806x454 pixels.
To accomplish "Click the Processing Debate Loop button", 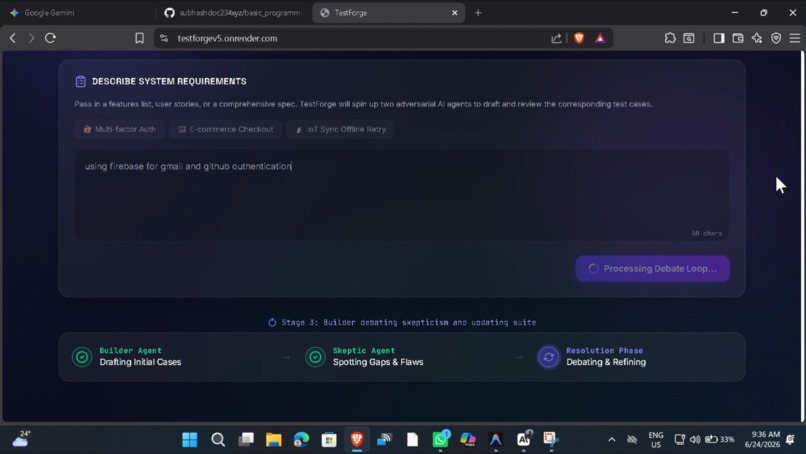I will [652, 268].
